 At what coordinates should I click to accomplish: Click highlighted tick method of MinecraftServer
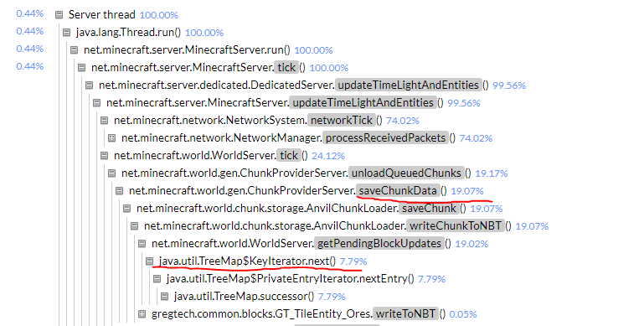[286, 67]
